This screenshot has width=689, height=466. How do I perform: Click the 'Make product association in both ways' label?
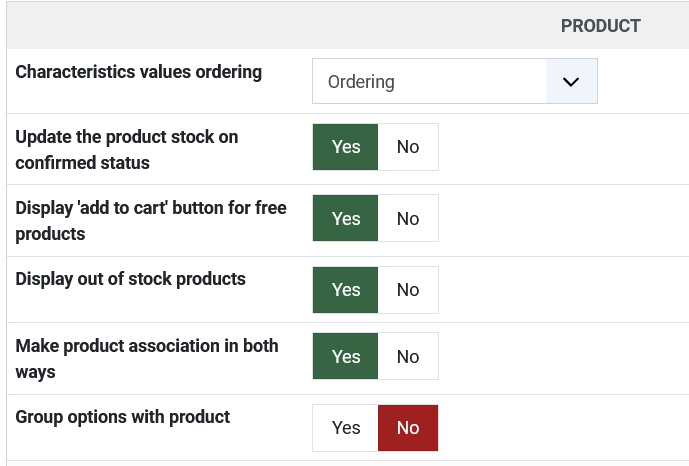point(147,358)
